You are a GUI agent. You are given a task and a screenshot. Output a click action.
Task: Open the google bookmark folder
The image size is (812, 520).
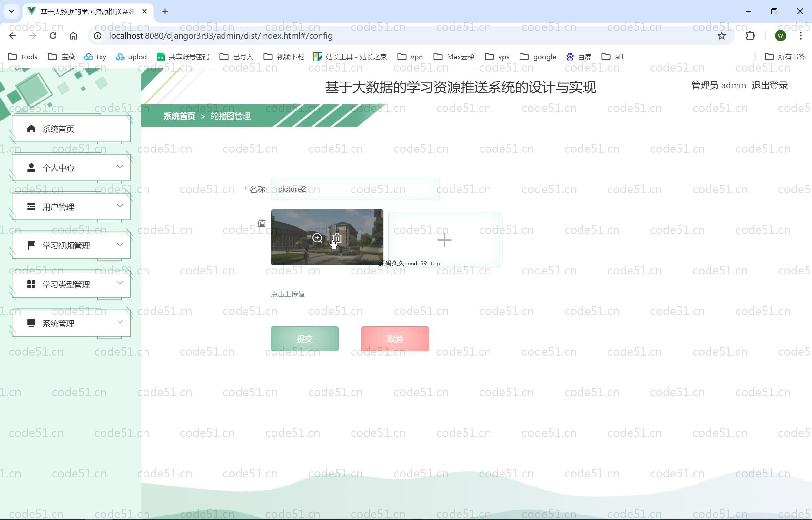point(538,57)
